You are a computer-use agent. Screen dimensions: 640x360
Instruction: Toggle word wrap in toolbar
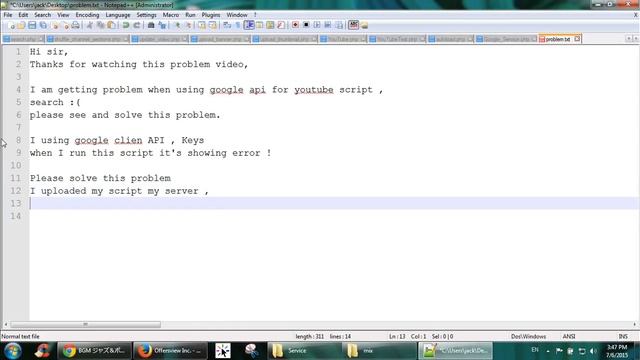[227, 25]
